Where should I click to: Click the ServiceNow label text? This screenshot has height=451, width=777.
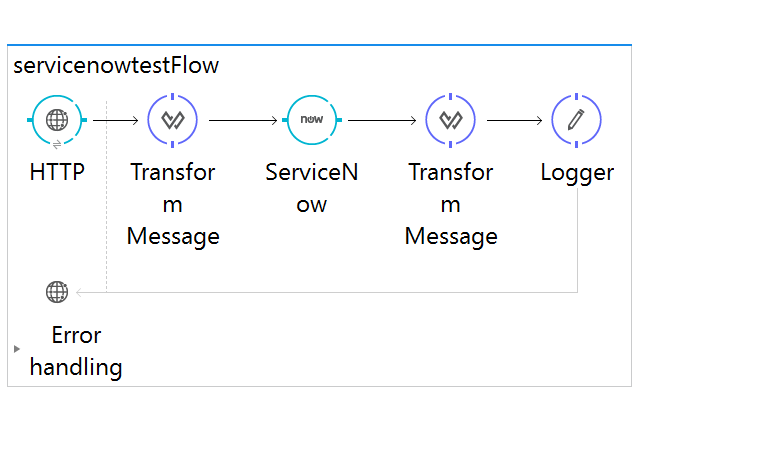pos(312,188)
